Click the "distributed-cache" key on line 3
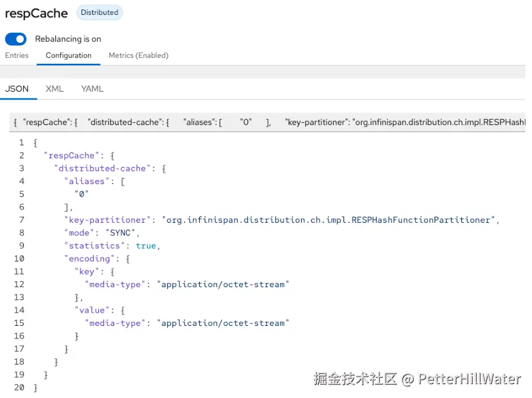Image resolution: width=532 pixels, height=398 pixels. click(x=102, y=169)
